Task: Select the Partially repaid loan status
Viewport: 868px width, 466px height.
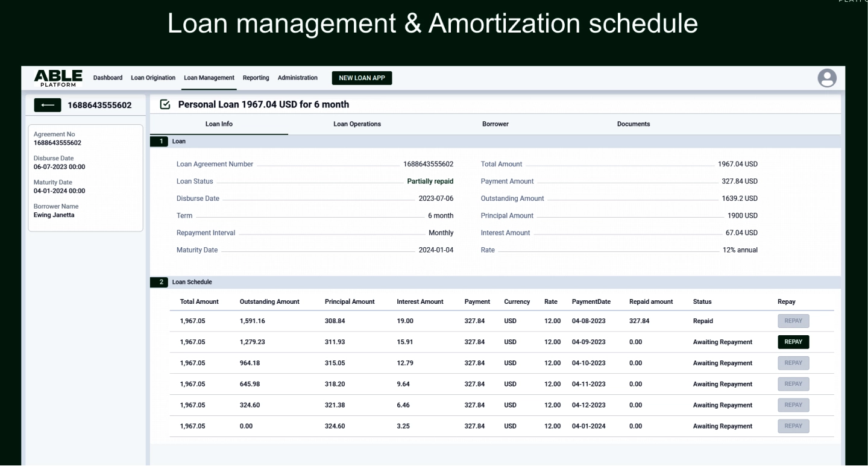Action: [429, 181]
